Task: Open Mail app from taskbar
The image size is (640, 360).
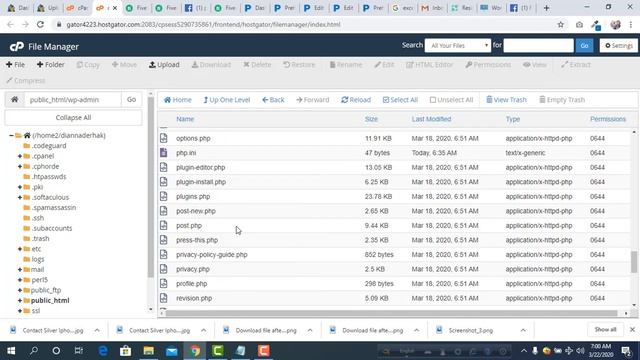Action: point(172,351)
